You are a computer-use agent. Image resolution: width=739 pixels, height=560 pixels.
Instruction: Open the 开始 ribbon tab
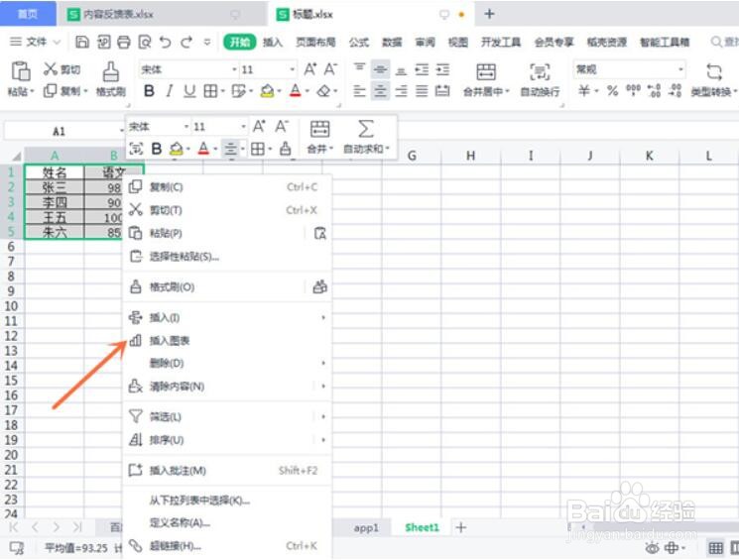click(239, 43)
